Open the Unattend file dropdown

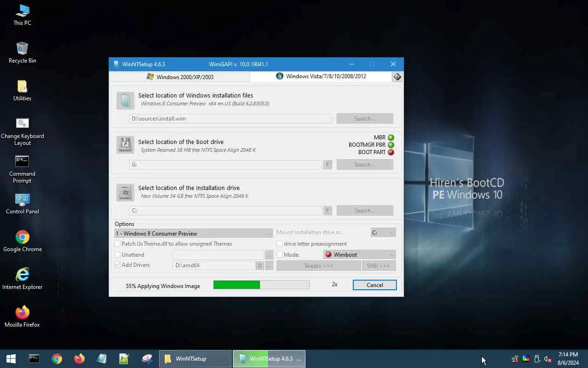218,254
